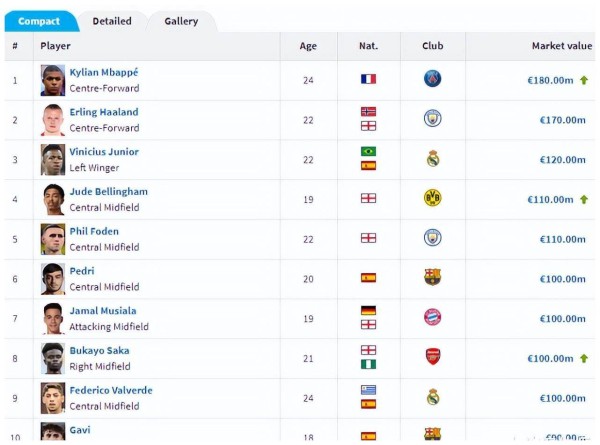The image size is (600, 445).
Task: Open Kylian Mbappé player profile link
Action: coord(104,72)
